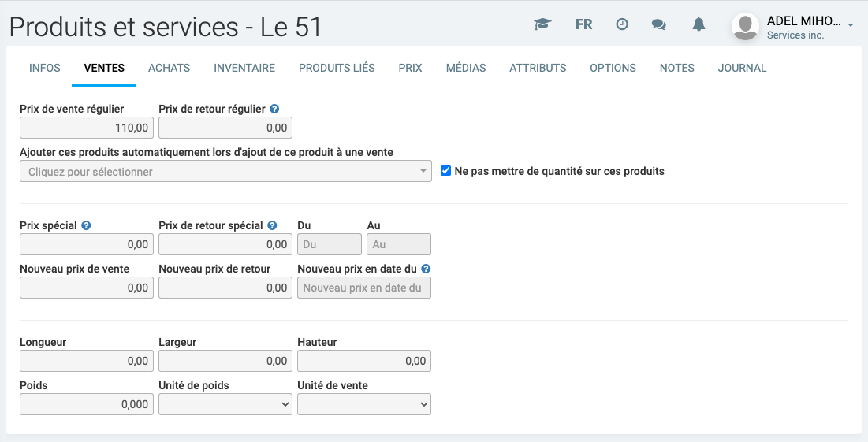Open the Cliquez pour sélectionner product dropdown
The image size is (868, 442).
tap(225, 172)
